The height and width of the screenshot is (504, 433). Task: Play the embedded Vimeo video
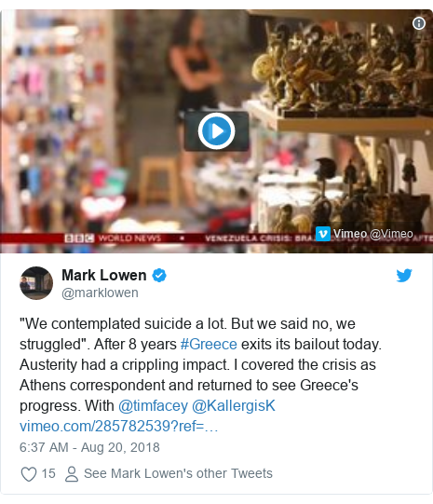click(216, 131)
